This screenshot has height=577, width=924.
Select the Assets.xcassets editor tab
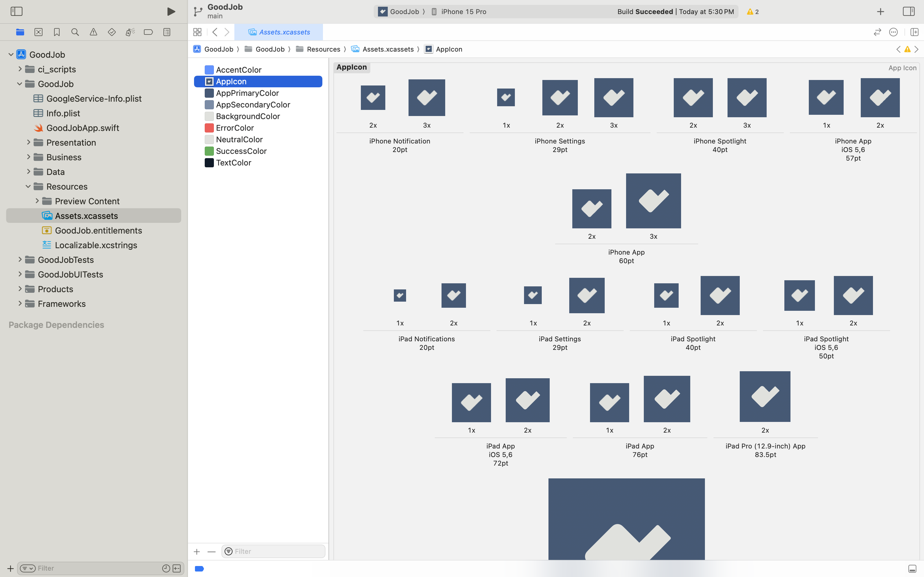point(279,32)
